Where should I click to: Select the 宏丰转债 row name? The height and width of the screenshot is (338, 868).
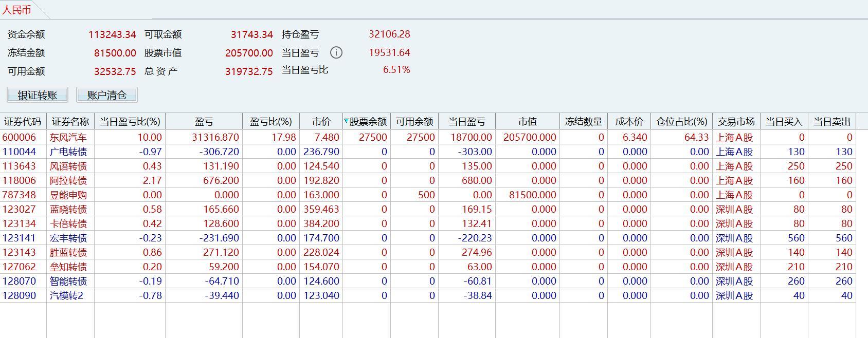68,238
